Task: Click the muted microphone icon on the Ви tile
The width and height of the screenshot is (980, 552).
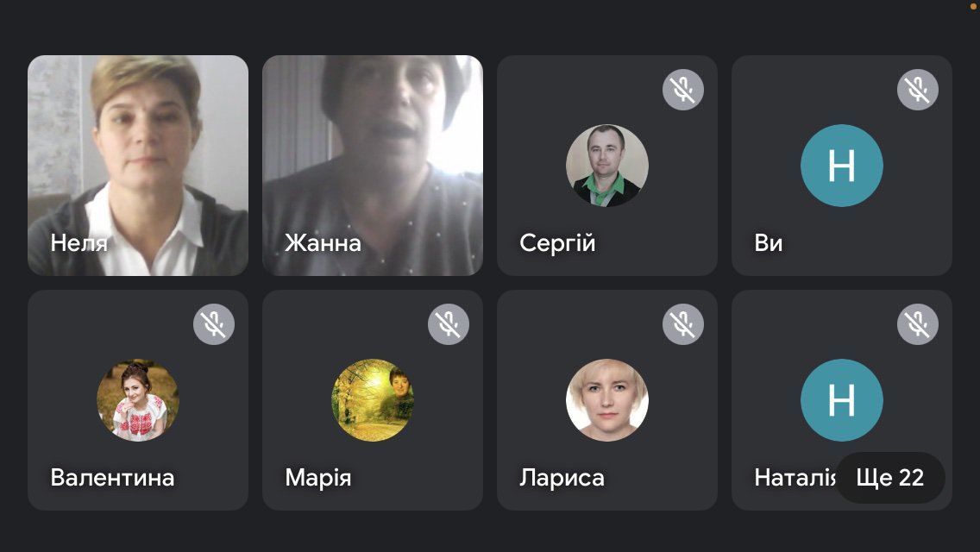Action: click(x=918, y=90)
